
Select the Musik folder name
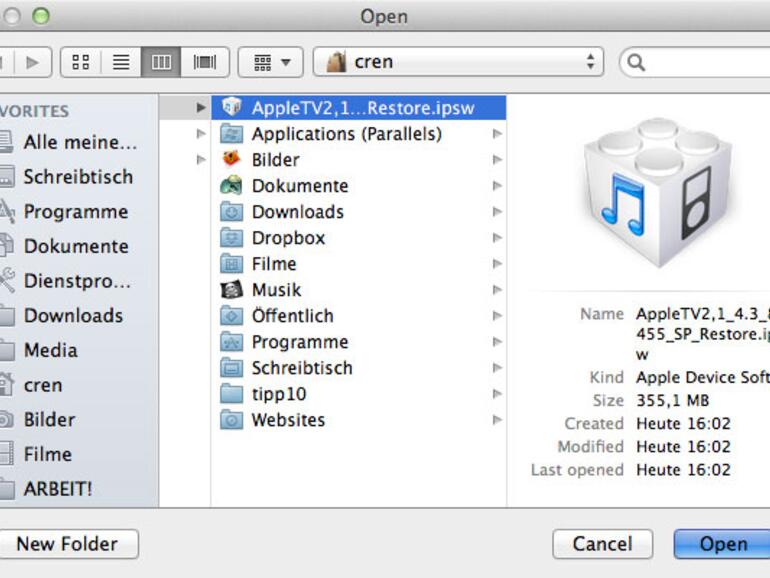[x=276, y=290]
